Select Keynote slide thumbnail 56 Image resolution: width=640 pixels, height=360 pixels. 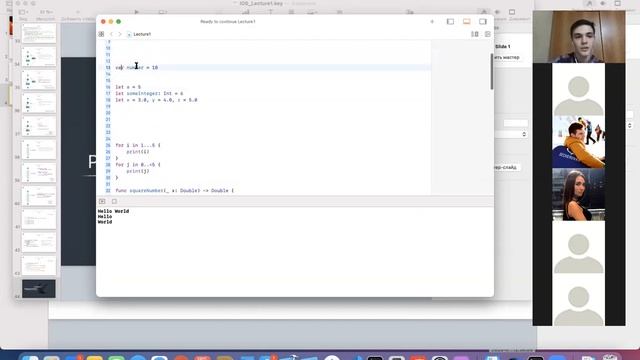pos(39,103)
